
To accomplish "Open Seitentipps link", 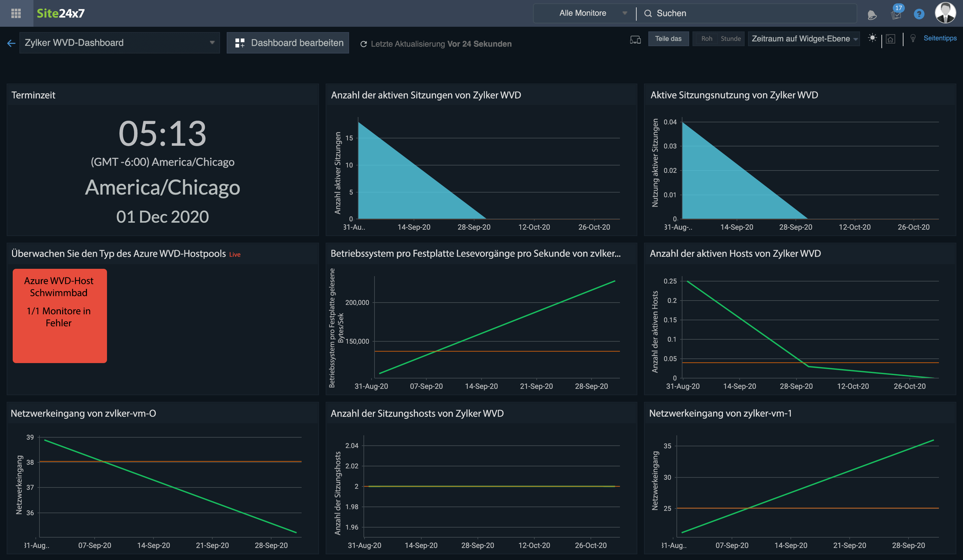I will tap(940, 38).
